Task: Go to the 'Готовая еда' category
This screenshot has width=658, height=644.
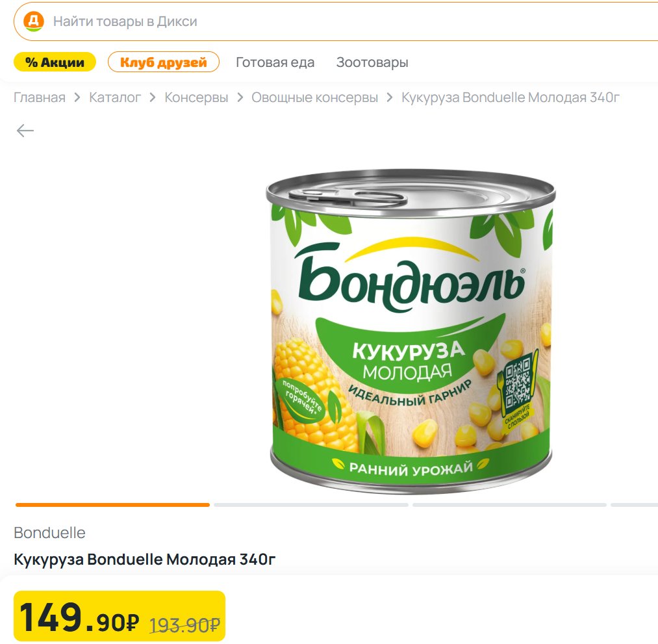Action: (x=275, y=62)
